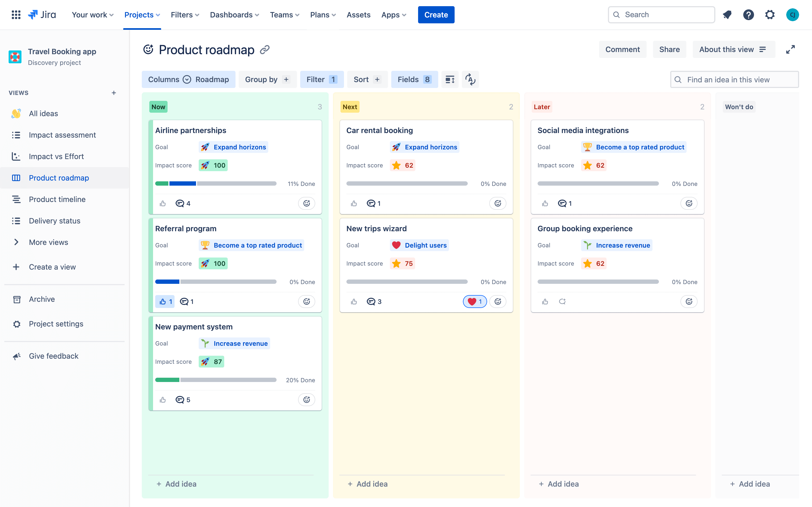Screen dimensions: 812x507
Task: Add a reaction to Airline partnerships card
Action: [x=306, y=203]
